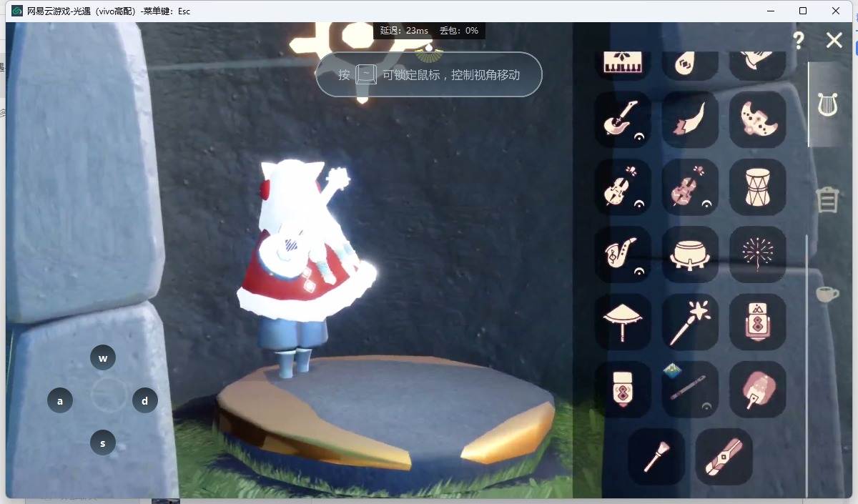The image size is (858, 504).
Task: Select the paintbrush prop icon
Action: click(656, 456)
